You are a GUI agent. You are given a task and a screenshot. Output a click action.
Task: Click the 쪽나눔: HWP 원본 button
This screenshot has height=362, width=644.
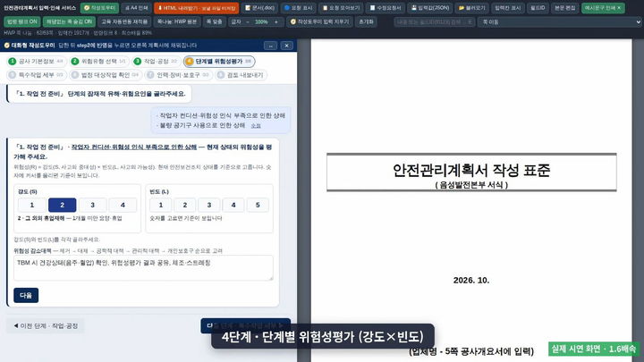(x=177, y=21)
